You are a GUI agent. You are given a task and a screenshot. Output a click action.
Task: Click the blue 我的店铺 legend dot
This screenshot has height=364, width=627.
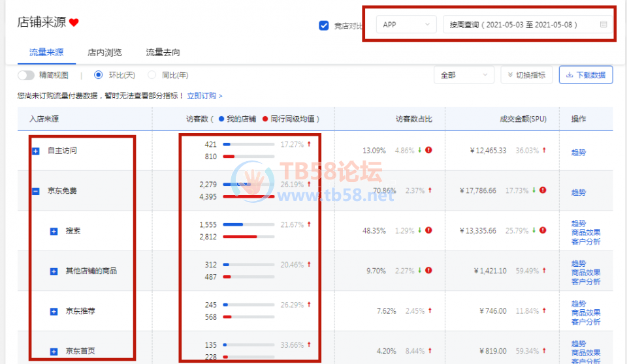pyautogui.click(x=221, y=119)
